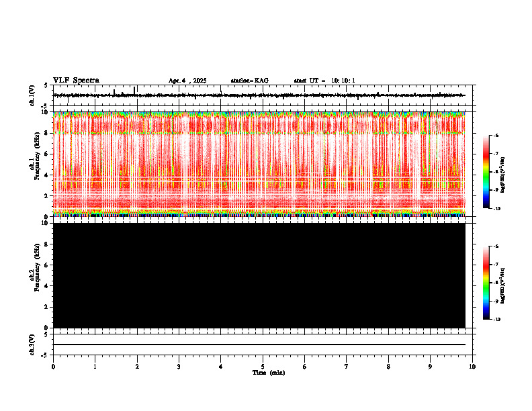Viewport: 532px width, 411px height.
Task: Click the time axis tick label 4
Action: (221, 367)
